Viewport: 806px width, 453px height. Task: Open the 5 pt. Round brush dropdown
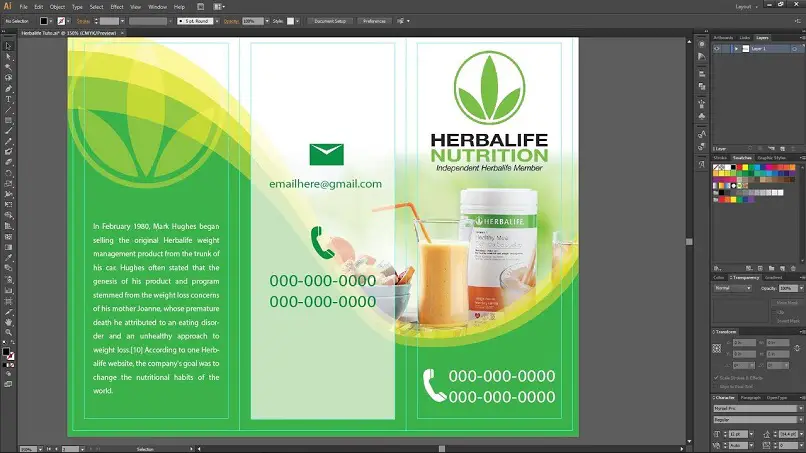point(216,21)
